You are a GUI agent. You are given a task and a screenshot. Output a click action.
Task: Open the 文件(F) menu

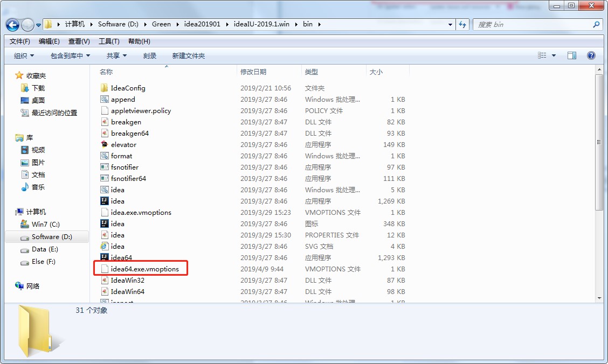coord(19,41)
